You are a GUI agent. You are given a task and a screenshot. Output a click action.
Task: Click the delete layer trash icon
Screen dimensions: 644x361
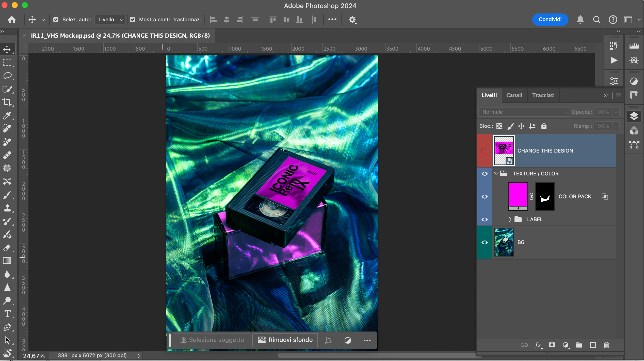point(606,345)
